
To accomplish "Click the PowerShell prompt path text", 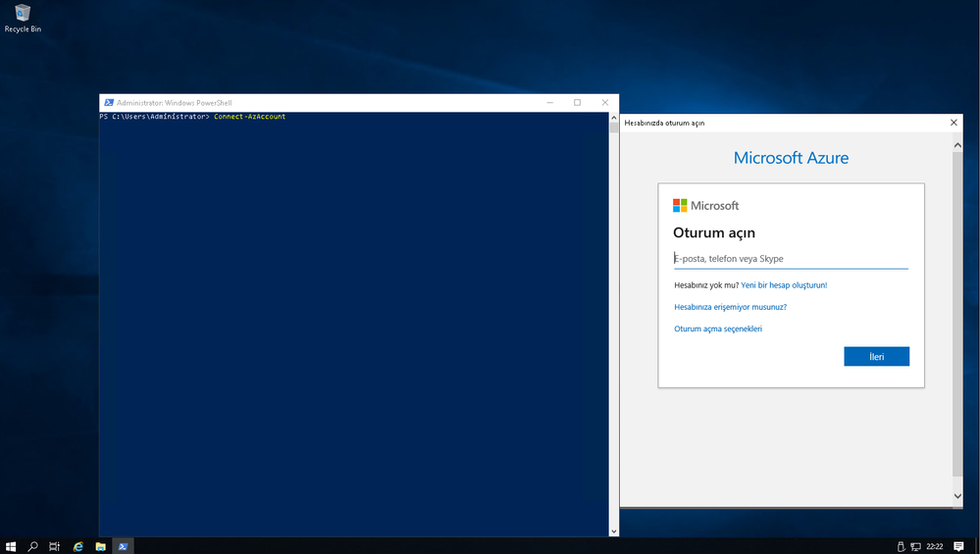I will (154, 117).
